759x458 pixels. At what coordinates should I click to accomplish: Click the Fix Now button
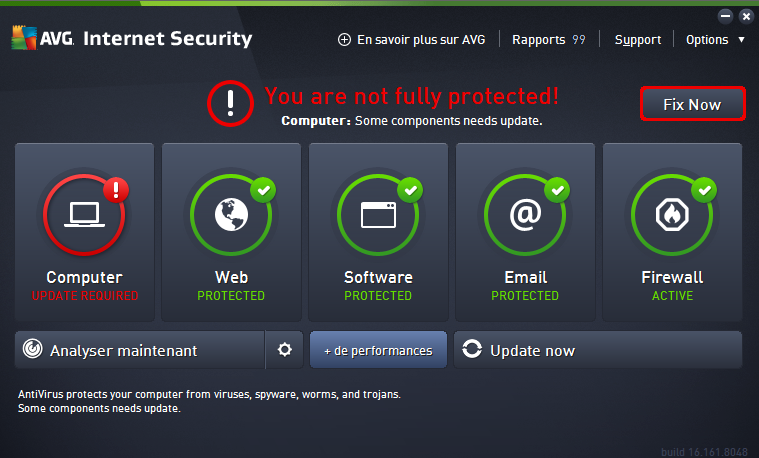tap(693, 104)
